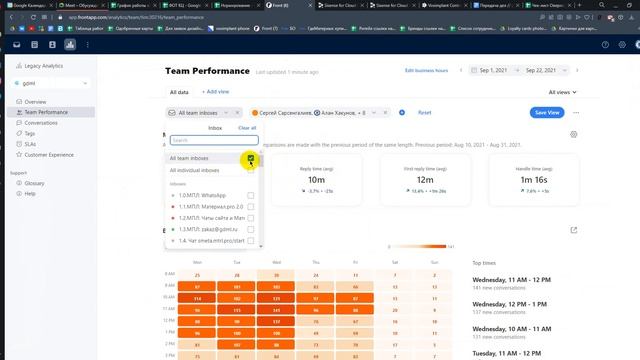Image resolution: width=640 pixels, height=360 pixels.
Task: Reload the page in the browser
Action: [33, 18]
